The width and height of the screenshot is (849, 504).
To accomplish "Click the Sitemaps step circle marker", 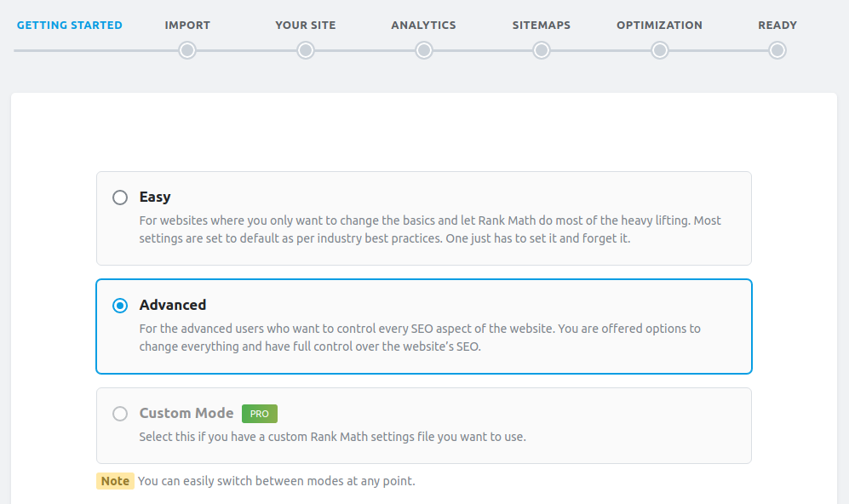I will point(542,50).
